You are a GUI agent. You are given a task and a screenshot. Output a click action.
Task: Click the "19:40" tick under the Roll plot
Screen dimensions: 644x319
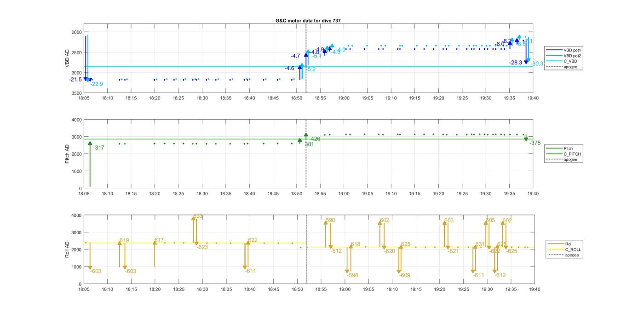(535, 290)
